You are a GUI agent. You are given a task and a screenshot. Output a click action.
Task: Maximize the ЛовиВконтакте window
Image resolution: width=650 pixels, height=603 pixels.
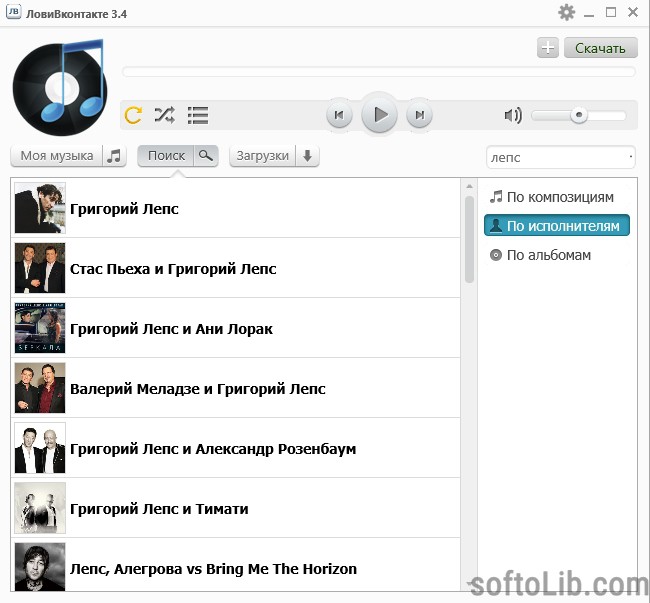(x=611, y=12)
